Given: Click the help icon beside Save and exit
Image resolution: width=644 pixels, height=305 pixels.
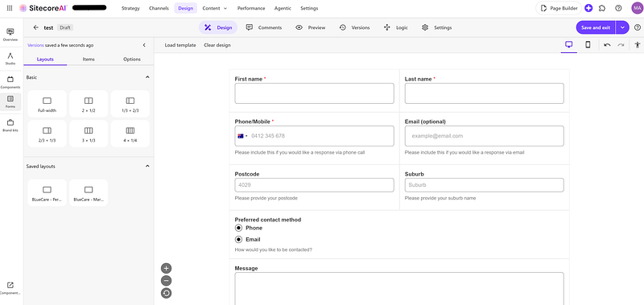Looking at the screenshot, I should click(637, 27).
